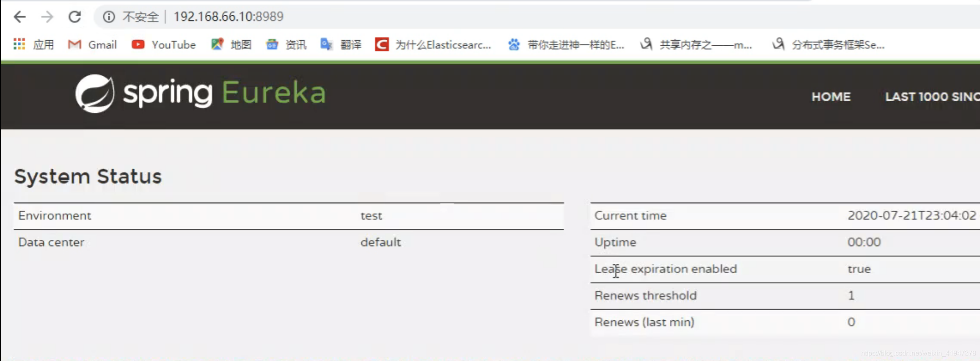The width and height of the screenshot is (980, 361).
Task: Open the 共享内存之——m... bookmark
Action: pyautogui.click(x=706, y=44)
